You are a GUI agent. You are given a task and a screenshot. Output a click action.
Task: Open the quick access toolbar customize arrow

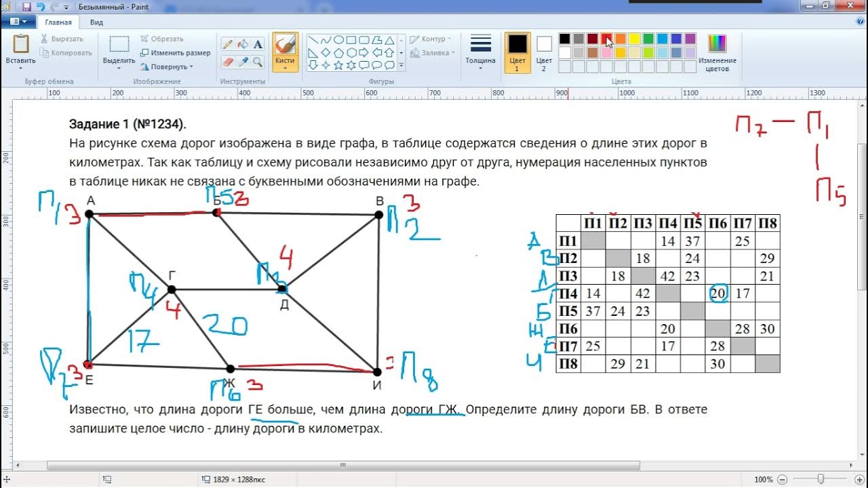[x=66, y=7]
